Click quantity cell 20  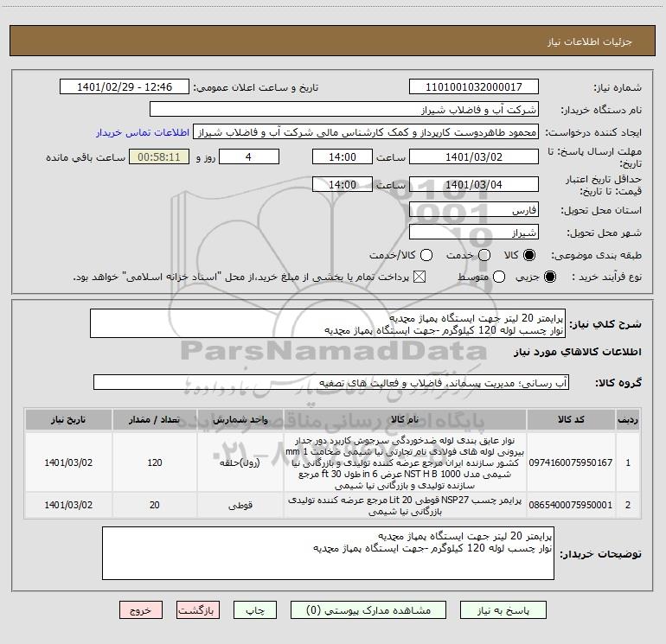[x=155, y=505]
